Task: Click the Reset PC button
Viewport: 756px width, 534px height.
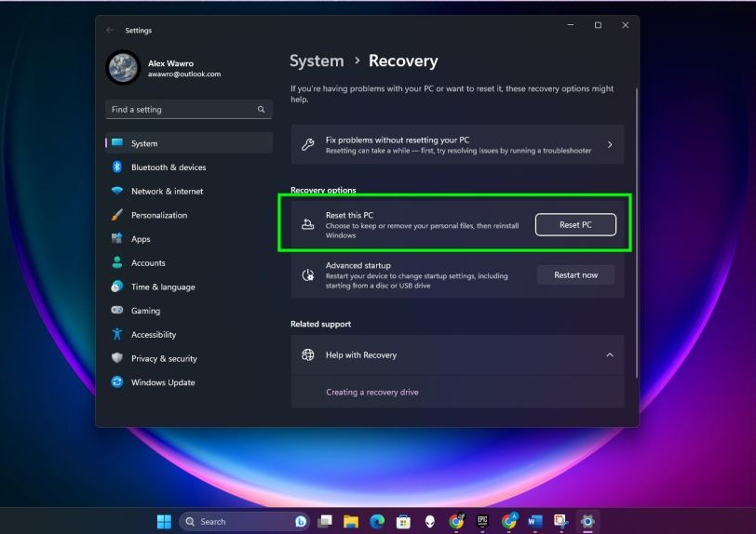Action: point(575,224)
